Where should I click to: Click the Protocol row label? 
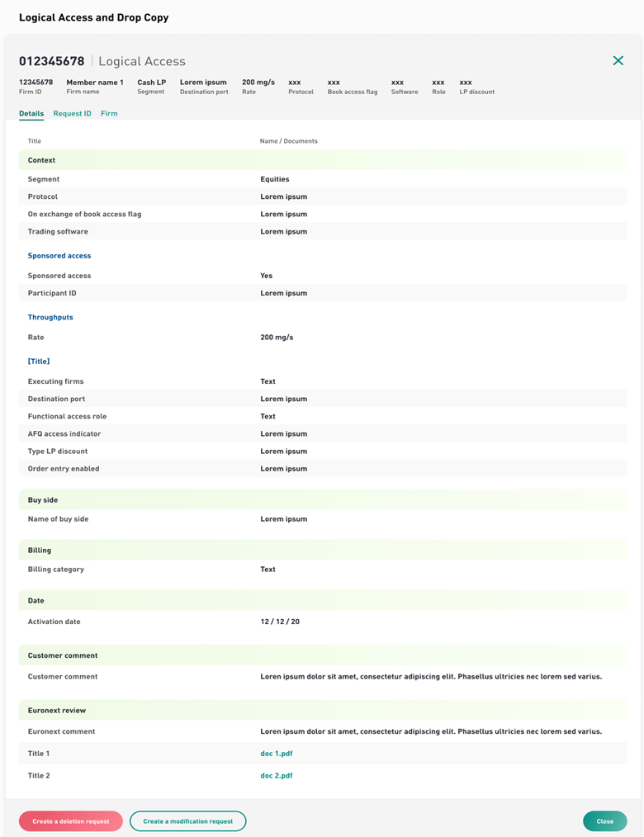click(43, 196)
